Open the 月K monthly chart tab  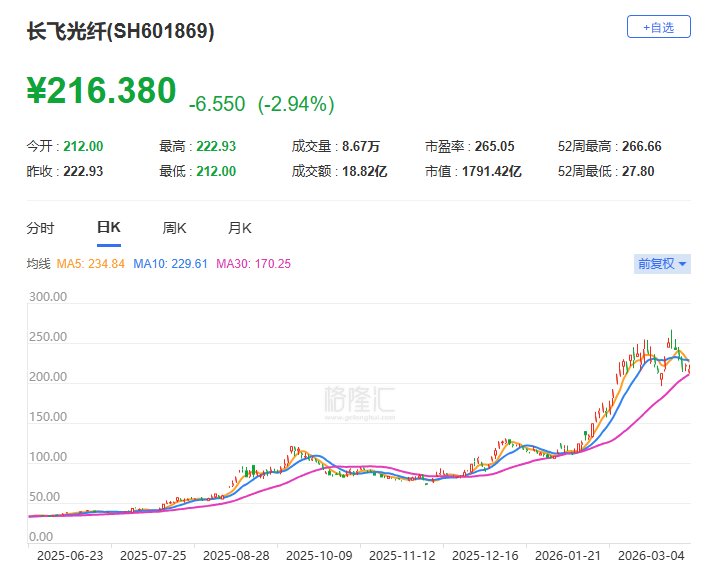(x=240, y=228)
